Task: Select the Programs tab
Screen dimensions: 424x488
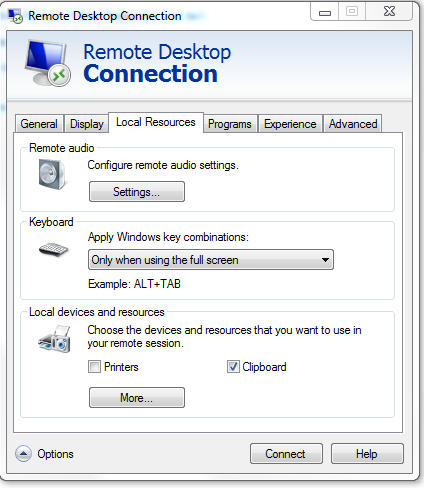Action: [x=230, y=124]
